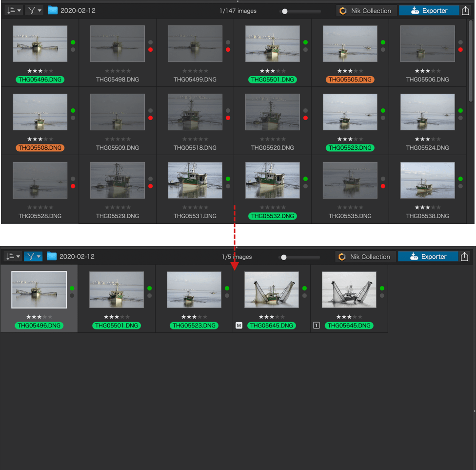This screenshot has width=476, height=470.
Task: Set two stars on THG05529.DNG
Action: (x=112, y=207)
